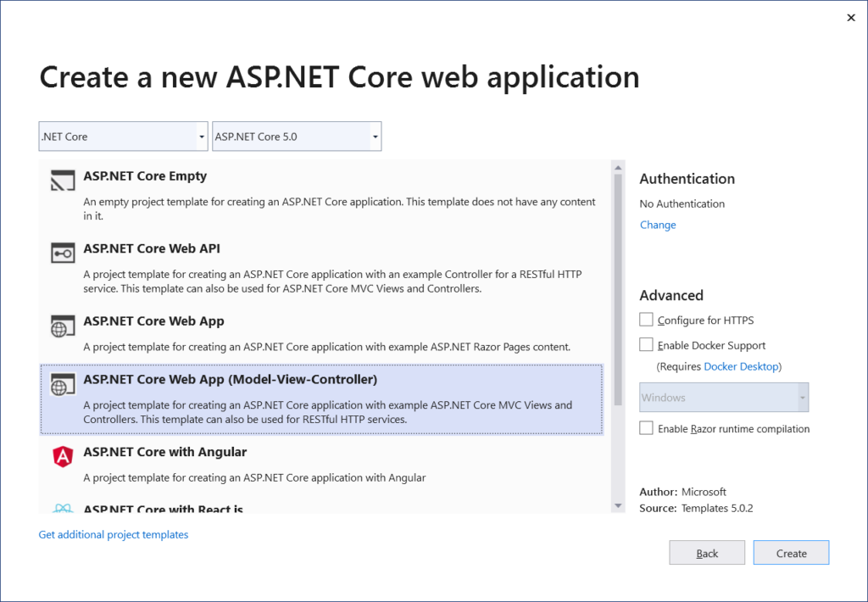Click the template list scroll up arrow
The height and width of the screenshot is (602, 868).
click(x=618, y=167)
